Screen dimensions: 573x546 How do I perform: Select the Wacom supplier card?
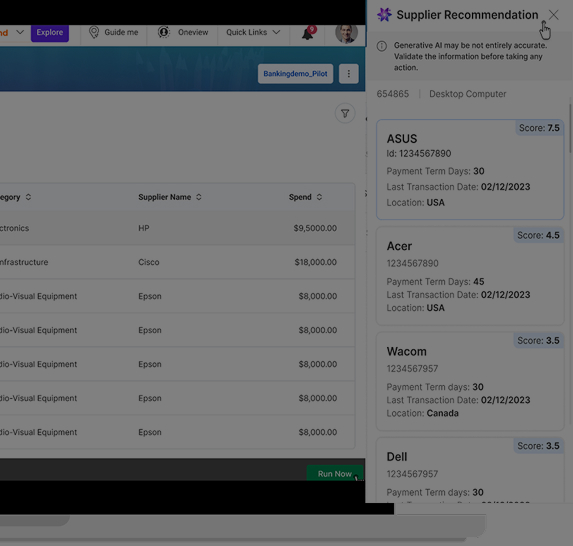[470, 381]
